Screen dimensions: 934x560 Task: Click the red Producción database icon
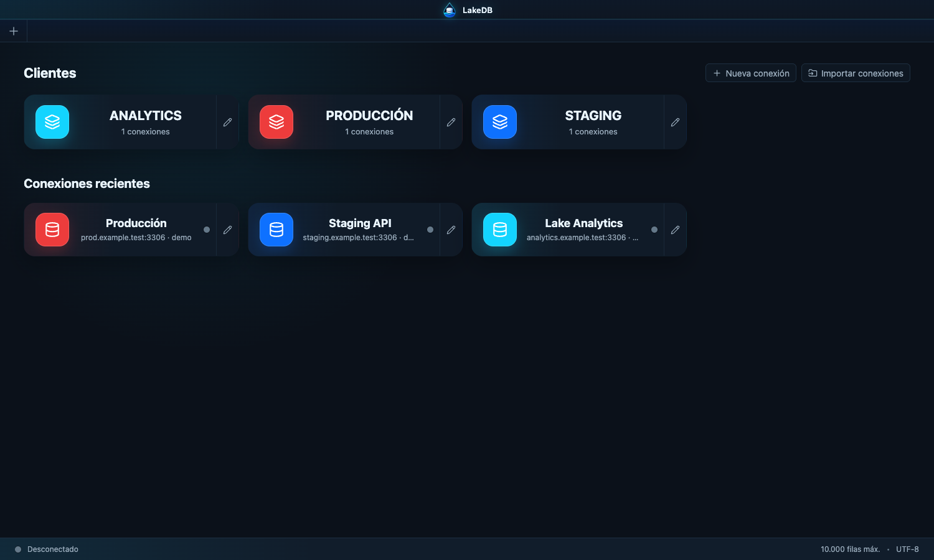[52, 230]
